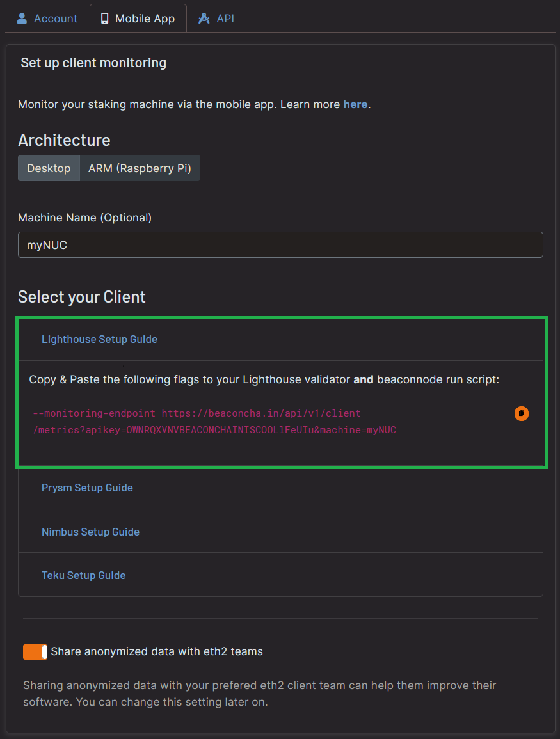Click the Prysm Setup Guide link text
Screen dimensions: 560x739
[87, 488]
